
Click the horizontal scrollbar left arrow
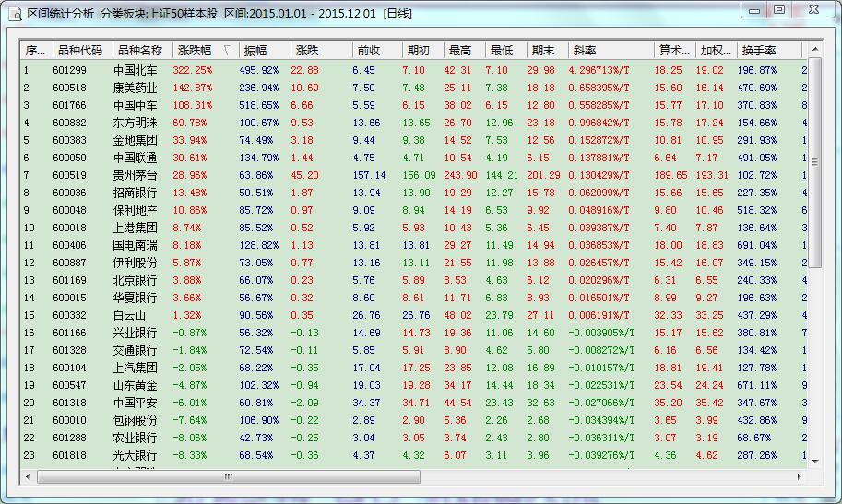pos(28,476)
